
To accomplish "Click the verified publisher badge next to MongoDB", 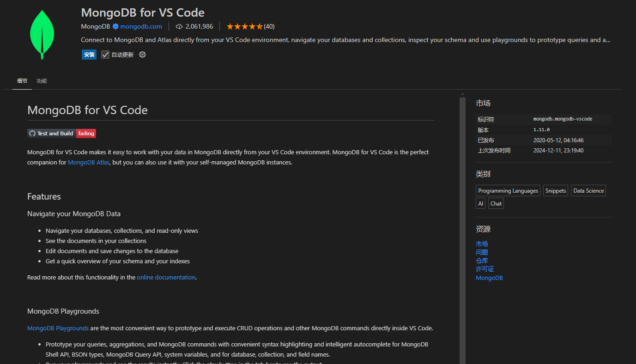I will pos(116,26).
